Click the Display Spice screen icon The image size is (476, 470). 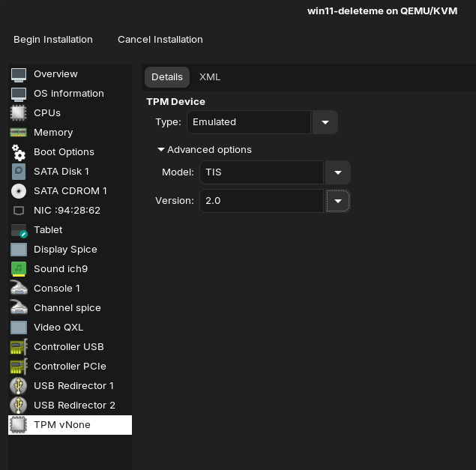point(19,250)
